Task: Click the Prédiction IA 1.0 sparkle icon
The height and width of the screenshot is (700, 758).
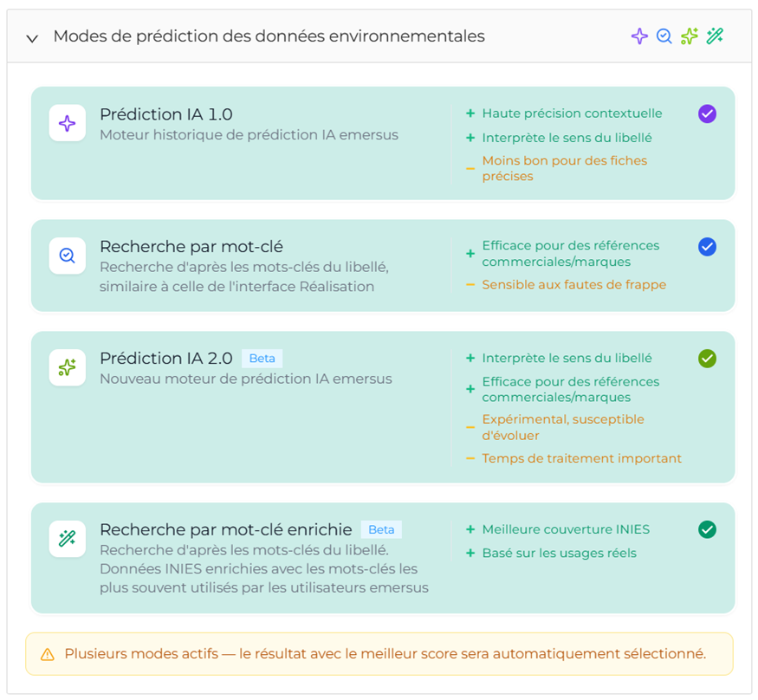Action: click(x=68, y=123)
